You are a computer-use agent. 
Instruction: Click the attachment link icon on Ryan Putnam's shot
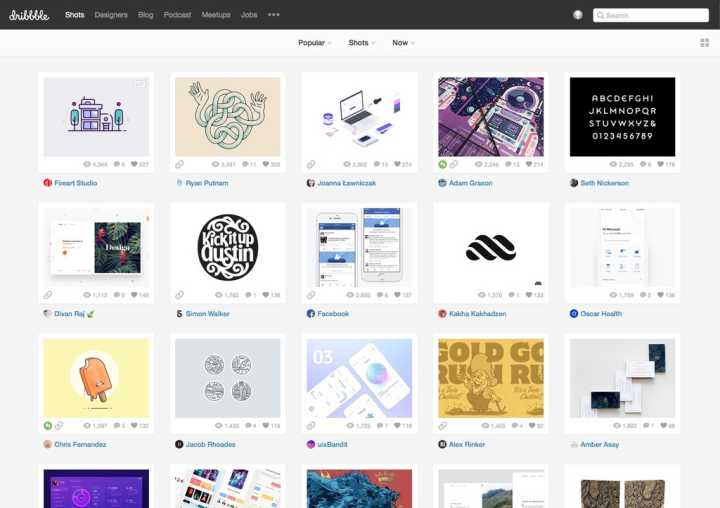pyautogui.click(x=179, y=164)
